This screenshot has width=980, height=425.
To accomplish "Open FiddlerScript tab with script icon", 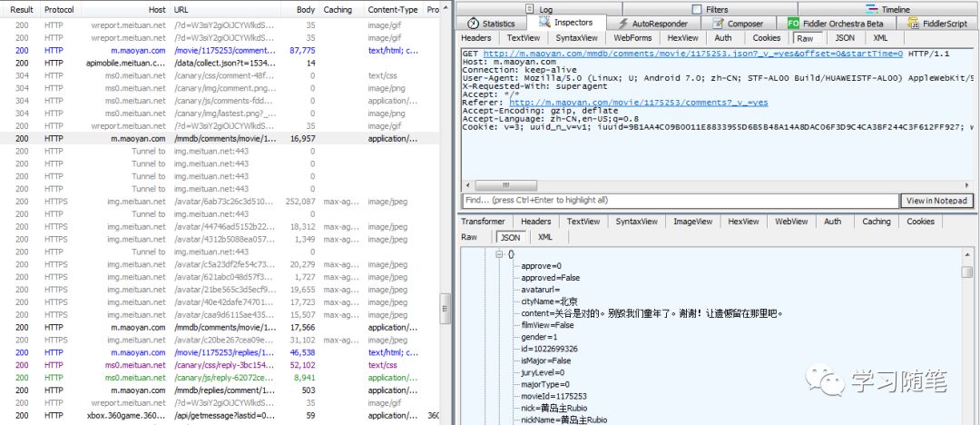I will [909, 24].
